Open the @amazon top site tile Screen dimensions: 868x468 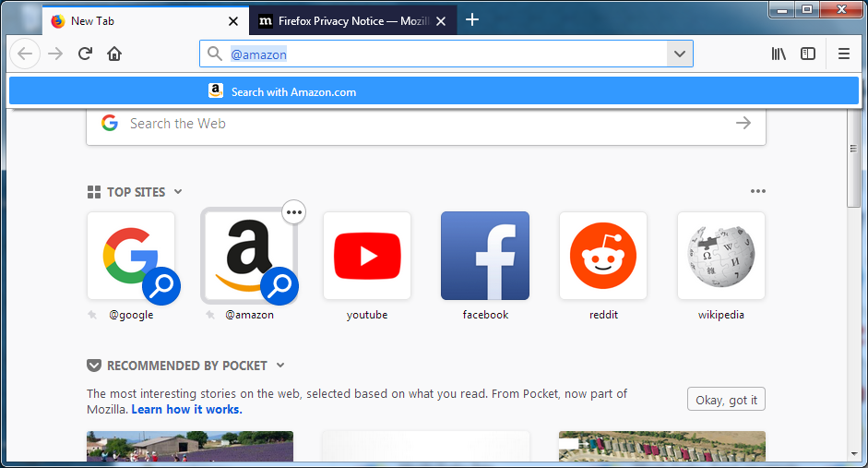[249, 256]
